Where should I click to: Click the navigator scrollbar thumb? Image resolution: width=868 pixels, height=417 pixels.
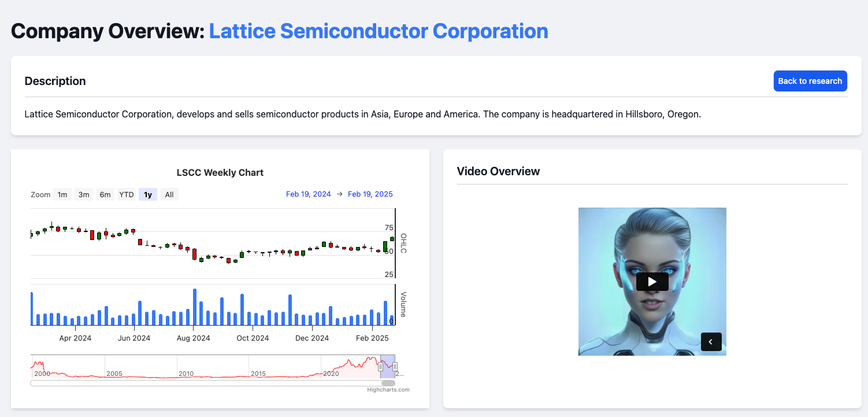pos(388,383)
